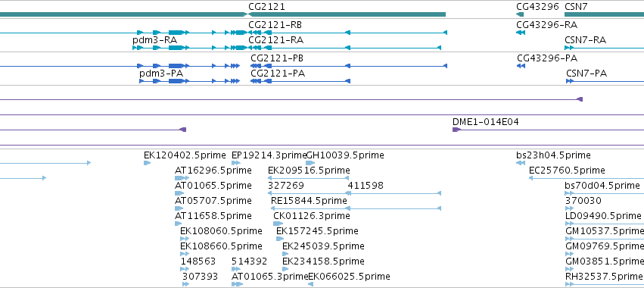This screenshot has height=288, width=644.
Task: Open the pdm3-PA coding sequence label
Action: tap(161, 74)
